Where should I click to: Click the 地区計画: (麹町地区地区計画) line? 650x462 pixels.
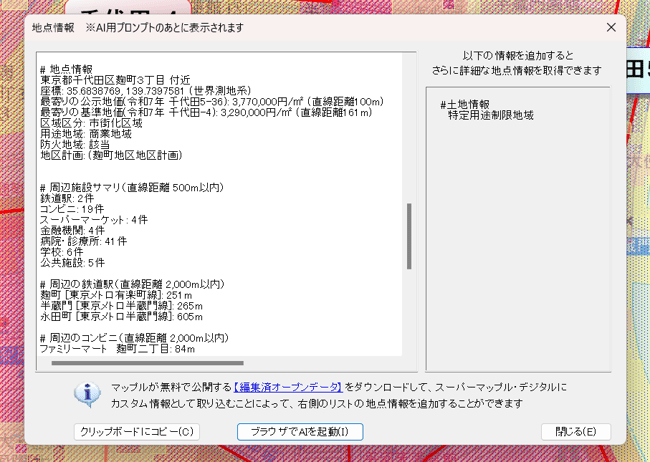pyautogui.click(x=111, y=155)
